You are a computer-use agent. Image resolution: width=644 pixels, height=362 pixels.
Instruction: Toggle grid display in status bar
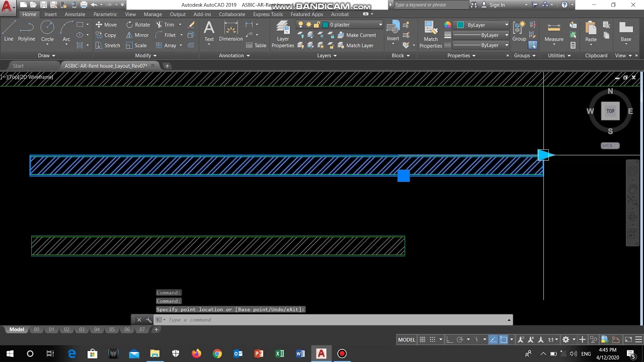(423, 340)
